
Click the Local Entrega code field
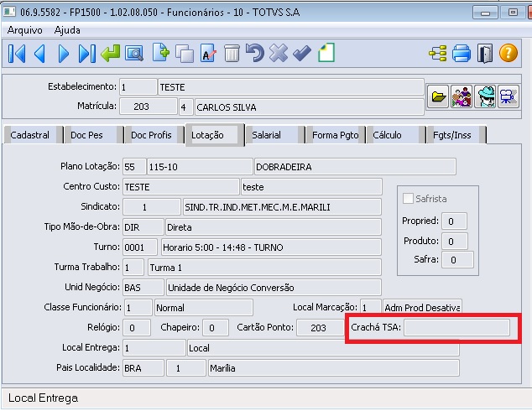(x=154, y=347)
